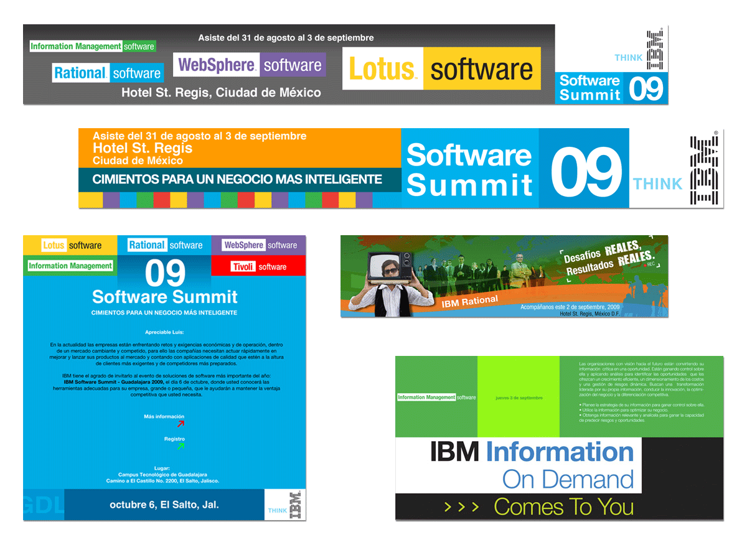
Task: Click THINK text in the top gray banner
Action: 628,58
